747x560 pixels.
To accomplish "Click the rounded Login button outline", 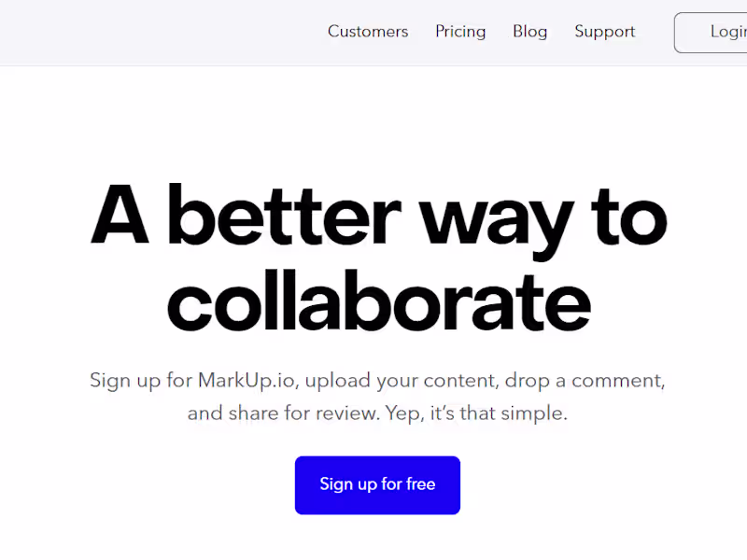I will [724, 32].
